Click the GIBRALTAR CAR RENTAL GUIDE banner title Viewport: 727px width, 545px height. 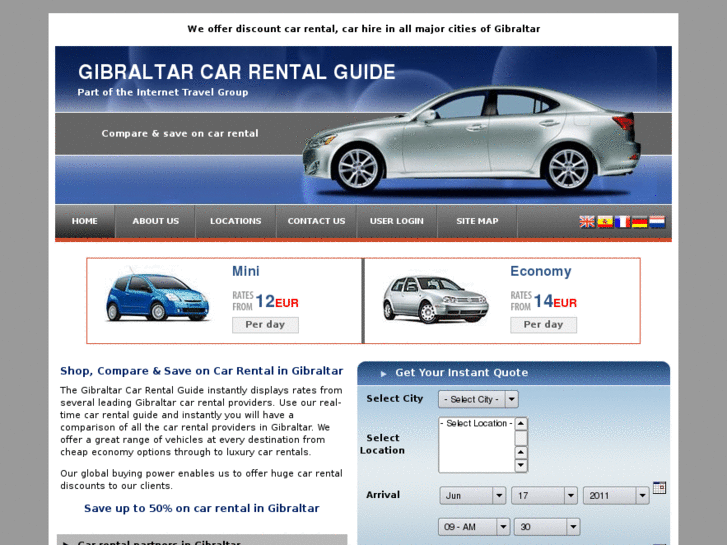(x=236, y=72)
